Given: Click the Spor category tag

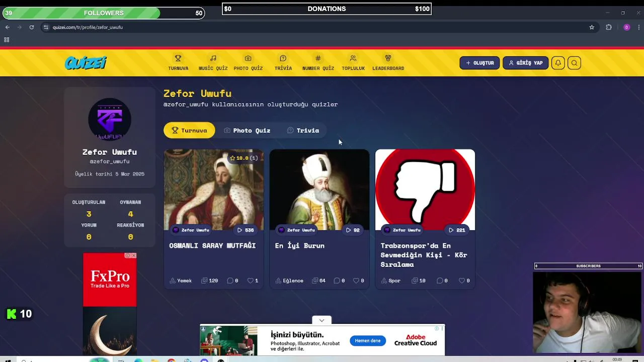Looking at the screenshot, I should [390, 281].
